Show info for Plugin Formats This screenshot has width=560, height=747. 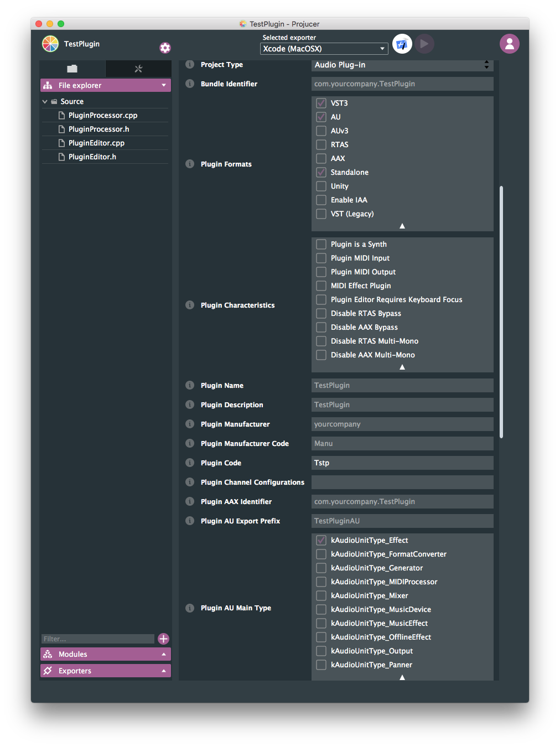tap(190, 164)
